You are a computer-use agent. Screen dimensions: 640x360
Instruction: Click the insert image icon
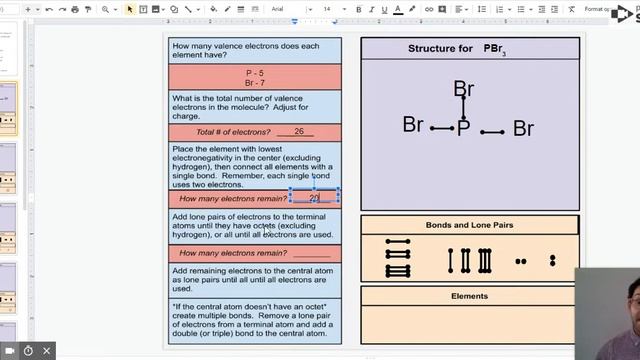point(156,9)
